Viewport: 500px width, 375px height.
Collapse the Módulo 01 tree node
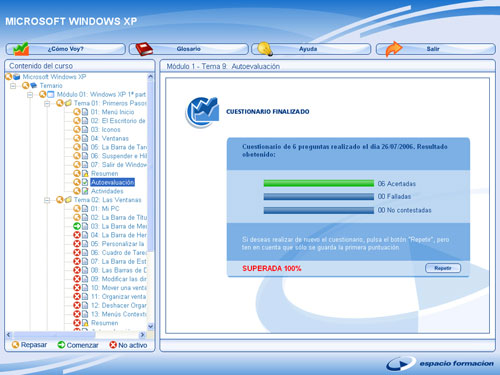point(30,95)
